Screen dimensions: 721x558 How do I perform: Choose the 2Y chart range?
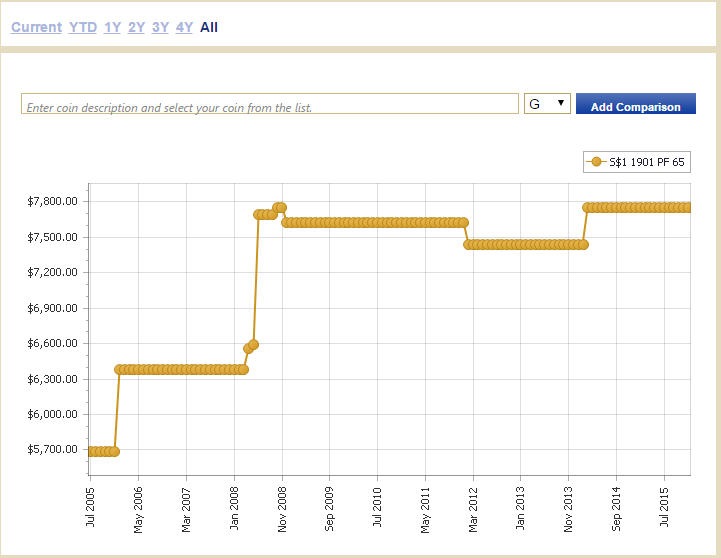click(x=136, y=27)
